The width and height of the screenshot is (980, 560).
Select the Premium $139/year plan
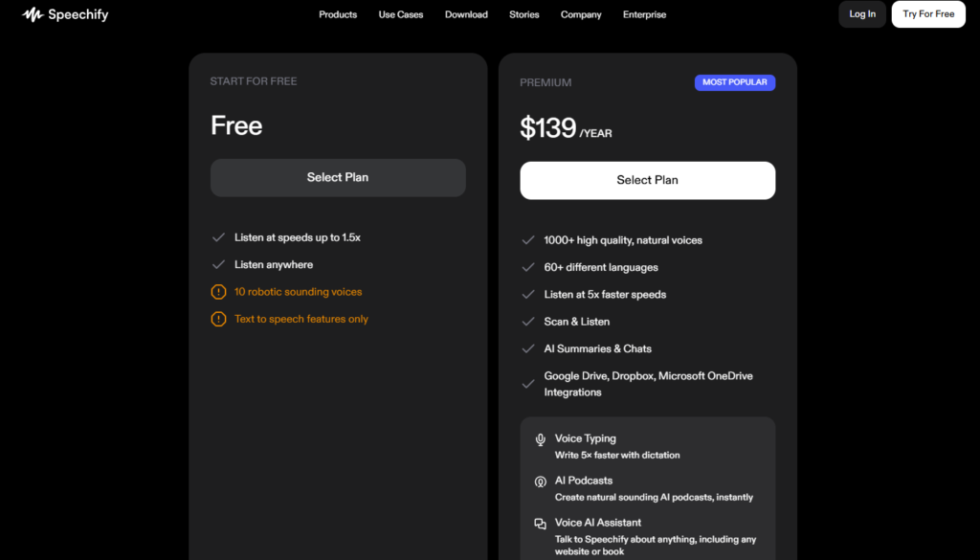(647, 180)
